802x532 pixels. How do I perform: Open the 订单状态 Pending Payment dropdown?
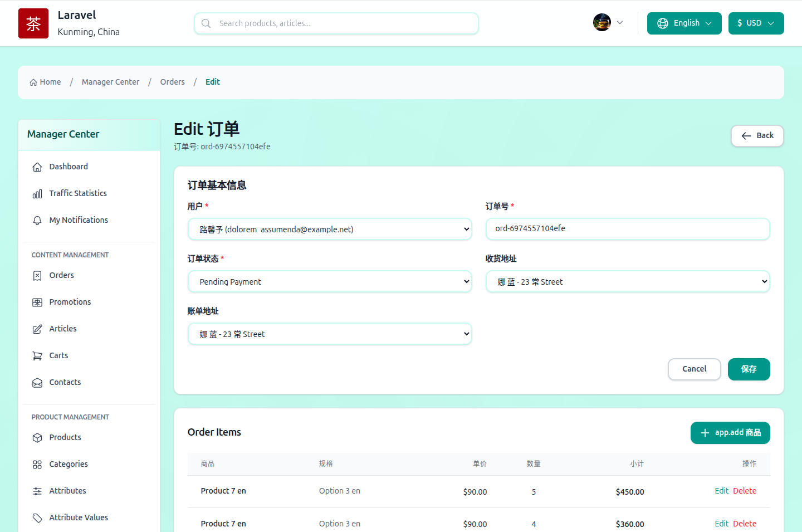[x=330, y=281]
